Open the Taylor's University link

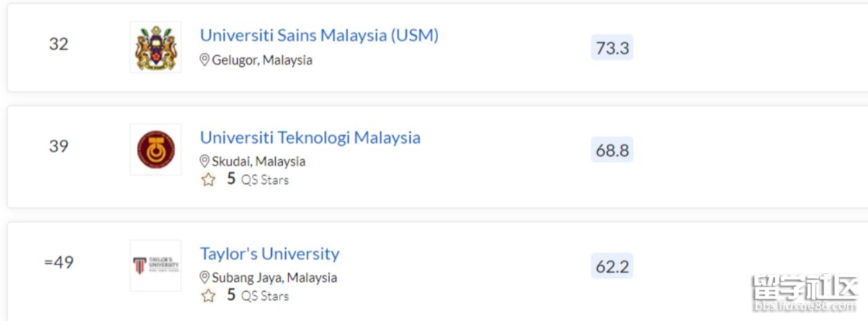[269, 254]
